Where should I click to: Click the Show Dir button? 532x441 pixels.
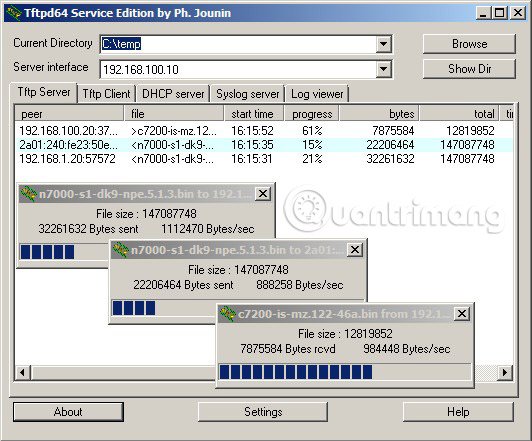[469, 69]
